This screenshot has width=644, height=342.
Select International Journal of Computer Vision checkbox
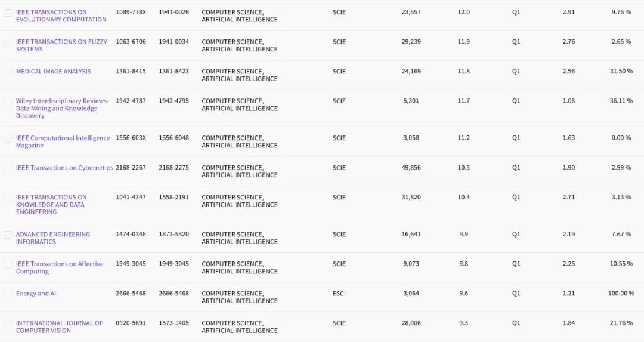tap(8, 324)
